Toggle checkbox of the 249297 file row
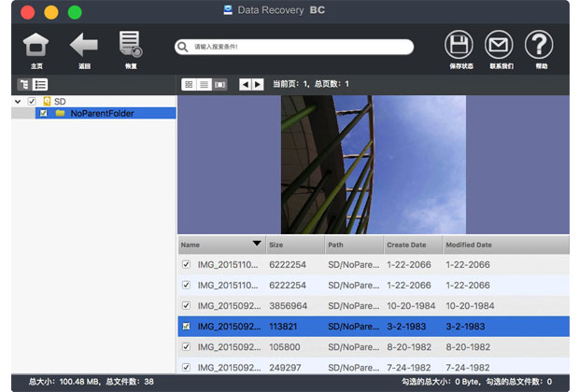Screen dimensions: 579x392 click(x=186, y=368)
